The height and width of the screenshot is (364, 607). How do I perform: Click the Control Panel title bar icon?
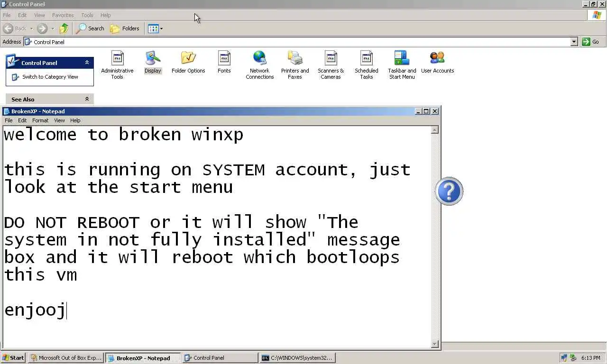[4, 4]
